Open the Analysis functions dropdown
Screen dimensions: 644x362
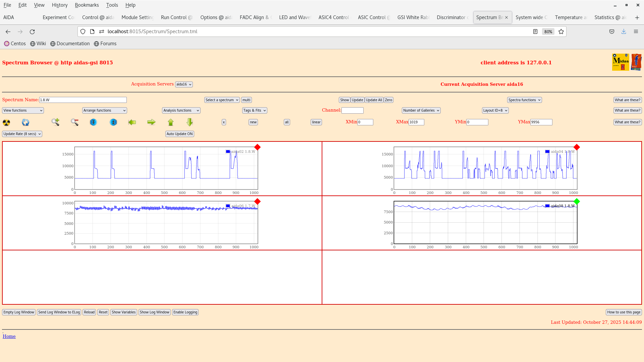(181, 110)
